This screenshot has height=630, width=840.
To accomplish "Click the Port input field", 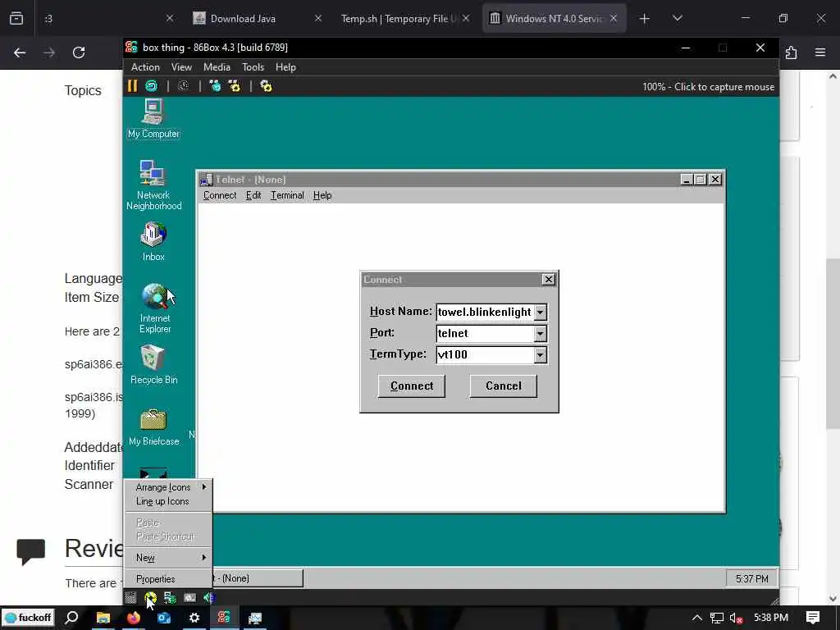I will pos(485,334).
